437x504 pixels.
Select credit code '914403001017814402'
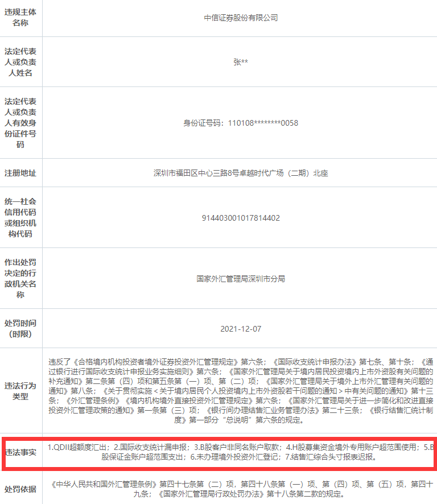241,218
